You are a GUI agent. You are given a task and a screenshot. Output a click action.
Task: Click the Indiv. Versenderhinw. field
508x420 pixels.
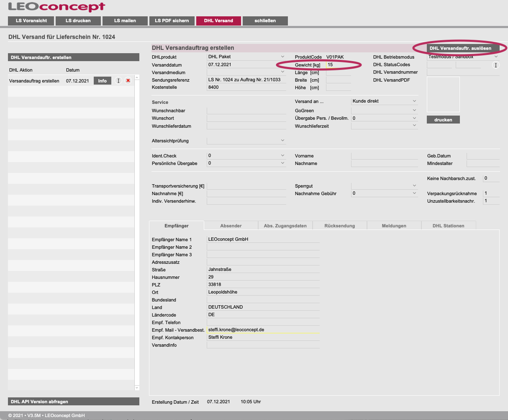click(246, 201)
